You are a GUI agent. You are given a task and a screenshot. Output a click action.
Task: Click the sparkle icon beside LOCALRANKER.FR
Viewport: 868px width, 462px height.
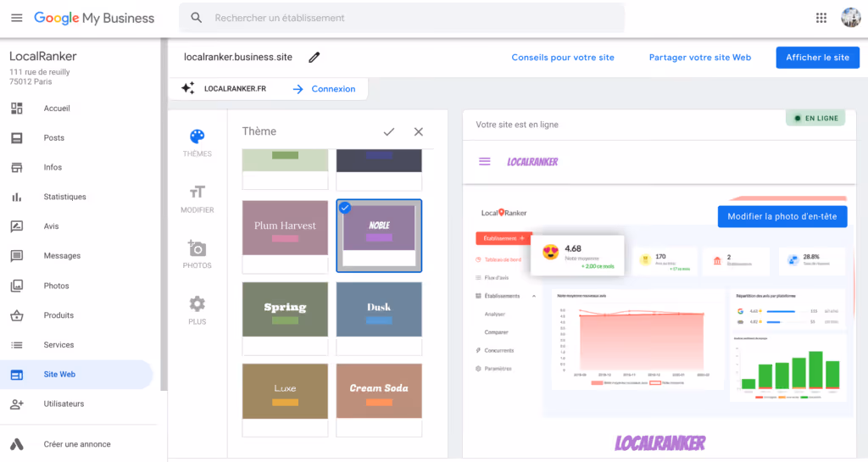pyautogui.click(x=187, y=88)
